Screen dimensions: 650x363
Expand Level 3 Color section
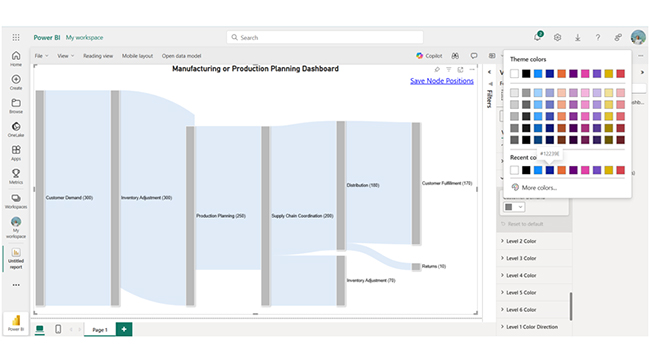click(x=534, y=258)
